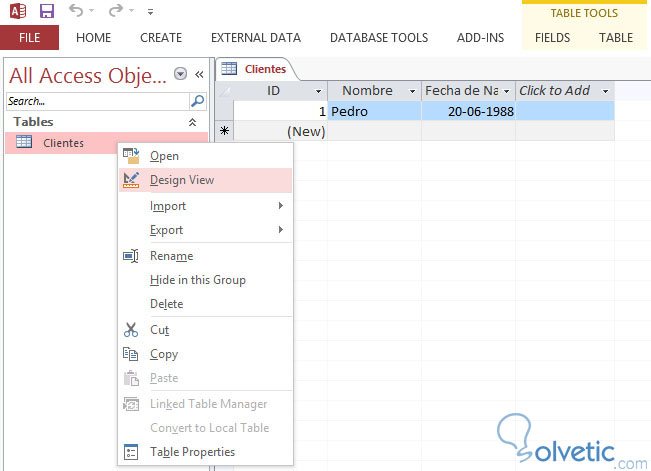Expand the Export submenu
Screen dimensions: 651x471
pyautogui.click(x=206, y=230)
